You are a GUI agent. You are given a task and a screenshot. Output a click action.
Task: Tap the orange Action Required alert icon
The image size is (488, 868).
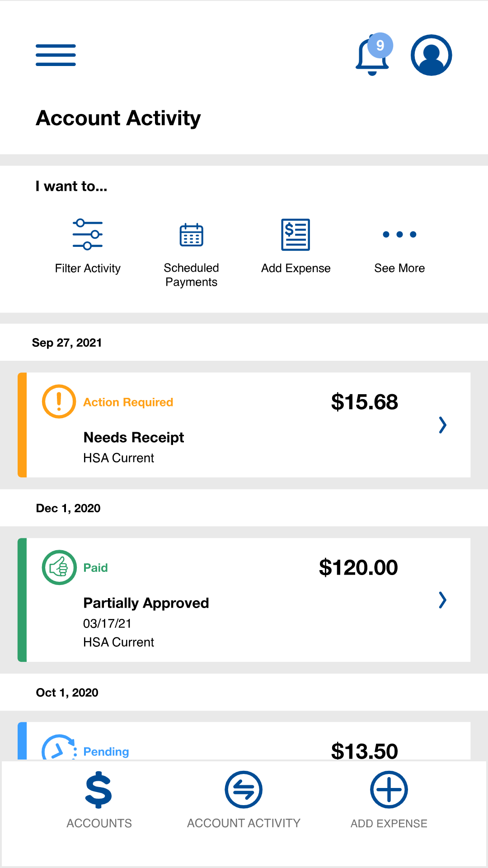pos(59,401)
